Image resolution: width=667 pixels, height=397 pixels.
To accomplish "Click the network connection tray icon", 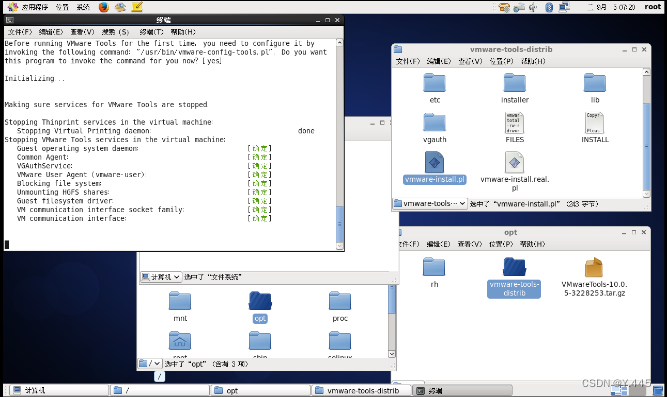I will coord(519,7).
